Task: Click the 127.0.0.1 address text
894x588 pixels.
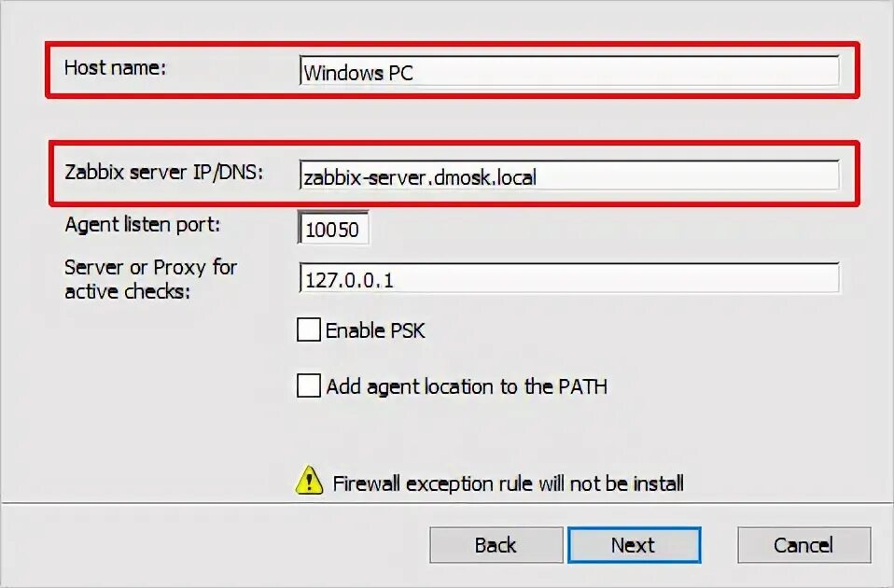Action: point(349,280)
